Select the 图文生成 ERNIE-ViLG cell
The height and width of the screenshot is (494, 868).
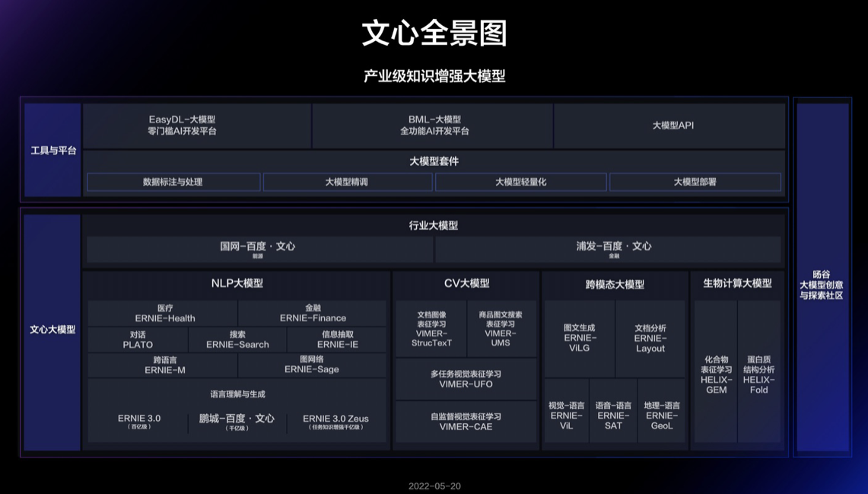[x=580, y=339]
